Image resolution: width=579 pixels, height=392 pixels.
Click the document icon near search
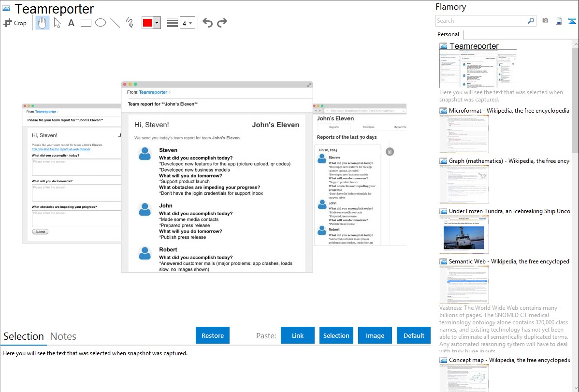559,21
